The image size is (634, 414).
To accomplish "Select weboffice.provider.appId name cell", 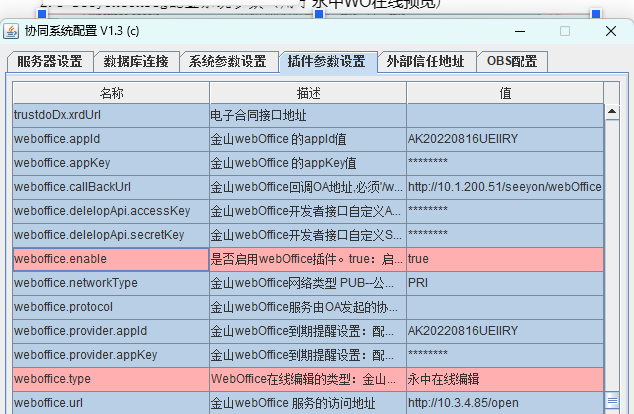I will [111, 331].
